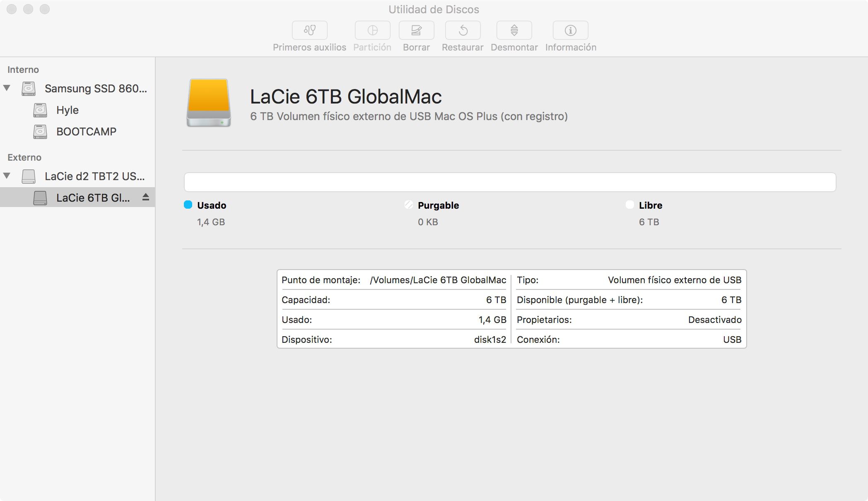Click the Punto de montaje label
This screenshot has height=501, width=868.
click(321, 280)
